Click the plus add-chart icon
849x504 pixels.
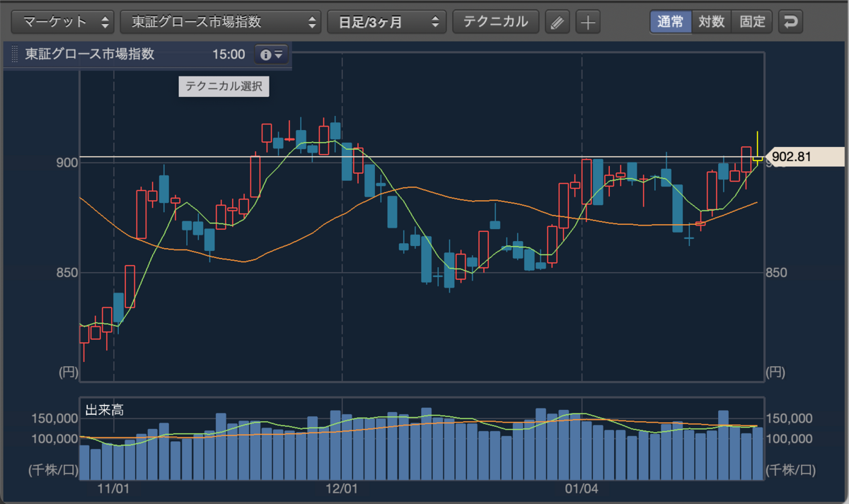(x=587, y=22)
